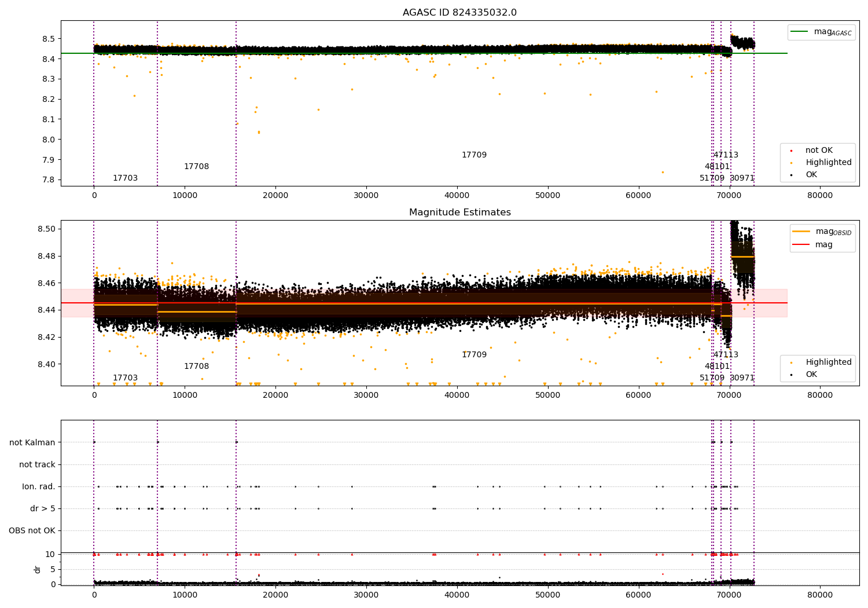Select the "dr > 5" axis label

pos(43,509)
